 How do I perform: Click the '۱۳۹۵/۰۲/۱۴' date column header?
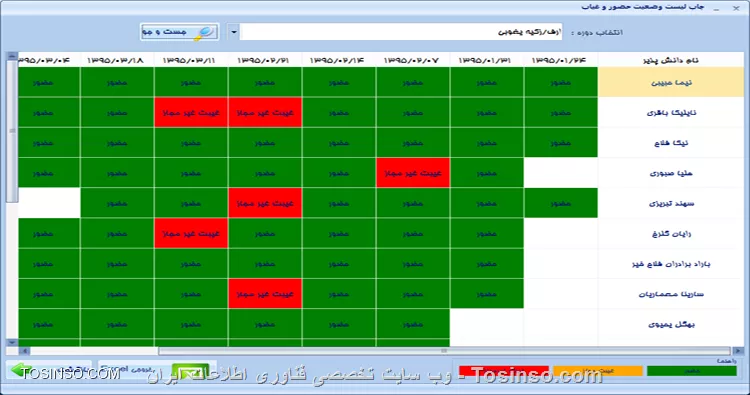(x=339, y=60)
